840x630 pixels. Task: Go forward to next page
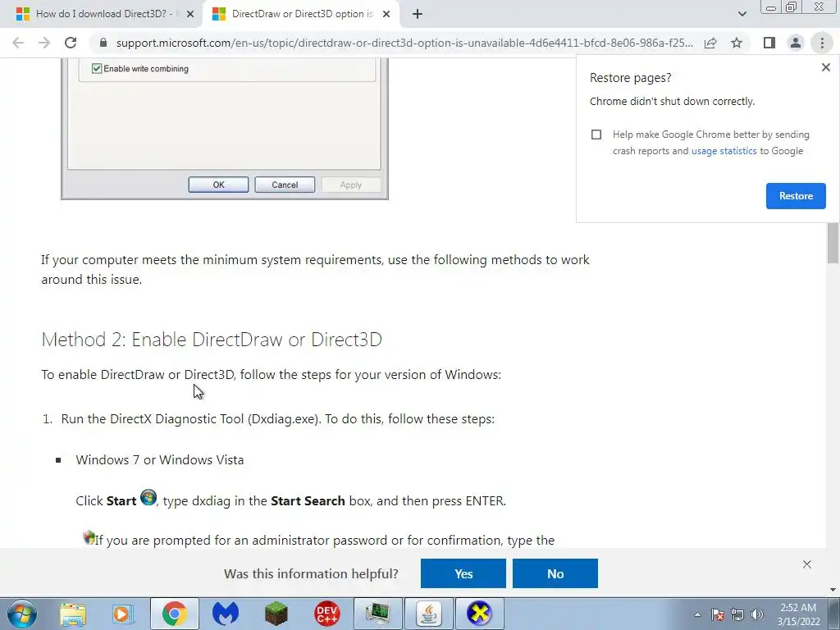(44, 43)
